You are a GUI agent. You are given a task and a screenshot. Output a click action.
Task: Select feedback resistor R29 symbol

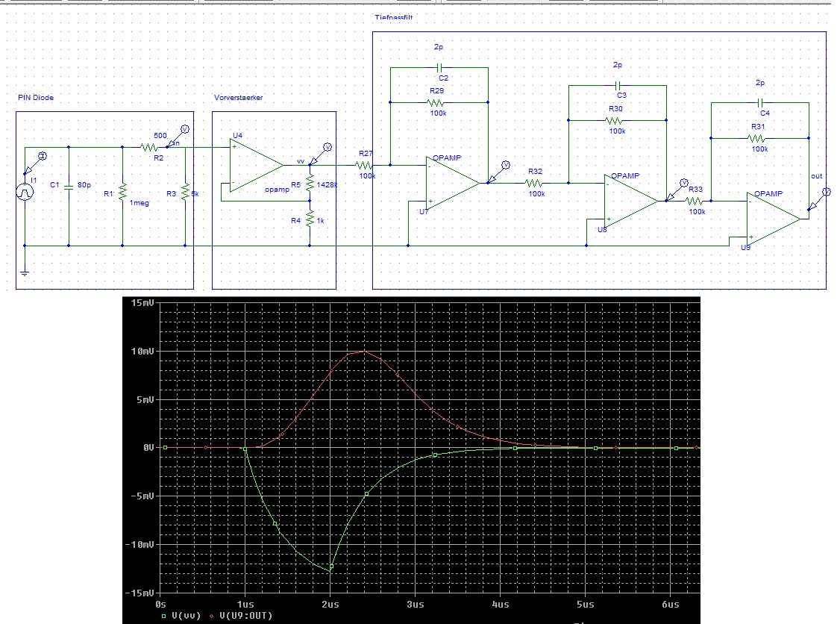(435, 102)
